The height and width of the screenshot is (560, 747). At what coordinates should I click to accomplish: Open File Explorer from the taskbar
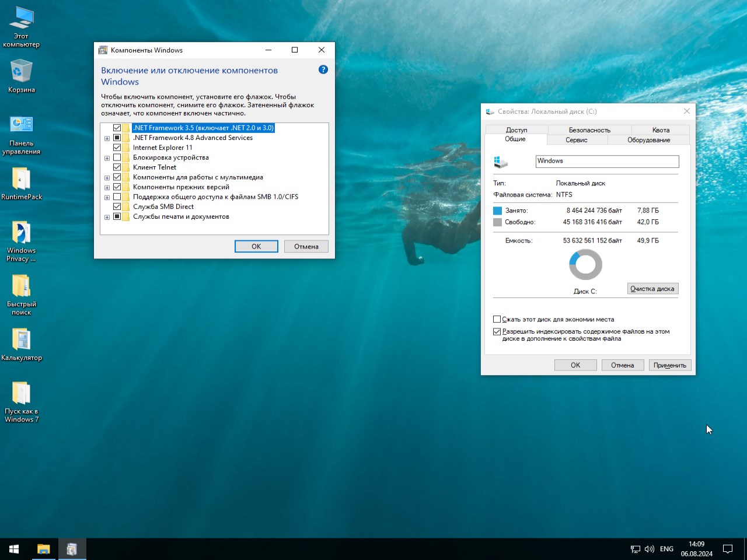(44, 549)
